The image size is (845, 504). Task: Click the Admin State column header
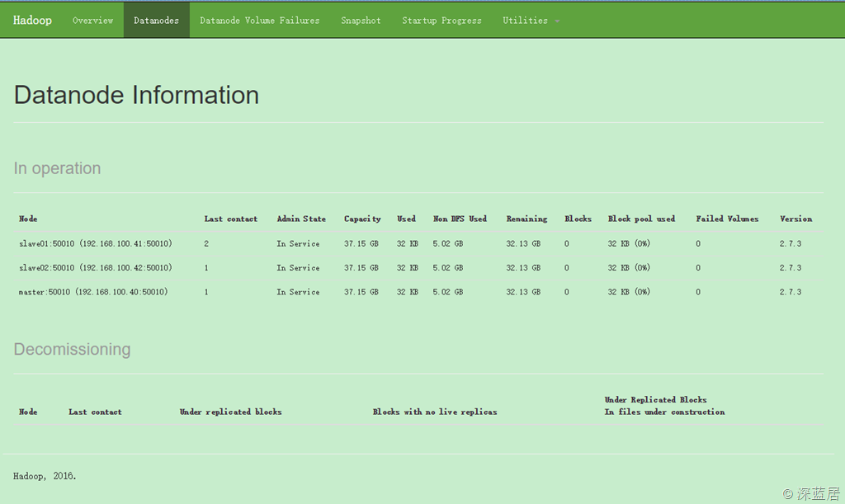301,219
